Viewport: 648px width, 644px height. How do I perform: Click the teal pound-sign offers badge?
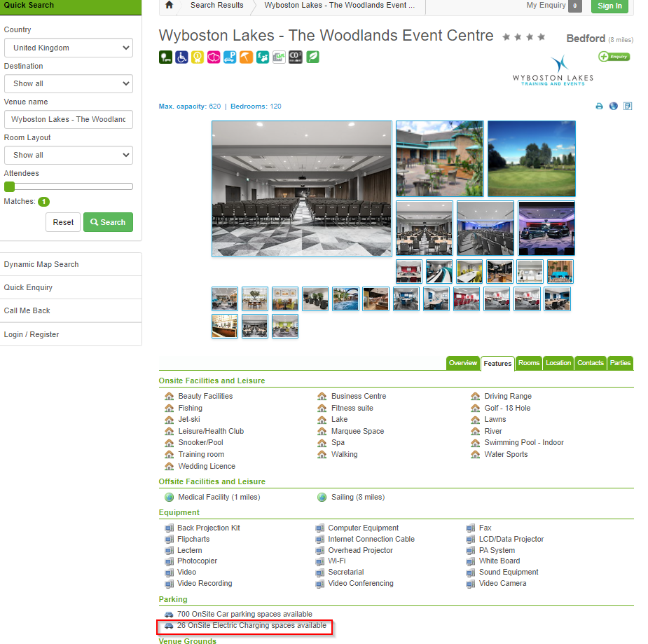(x=263, y=57)
